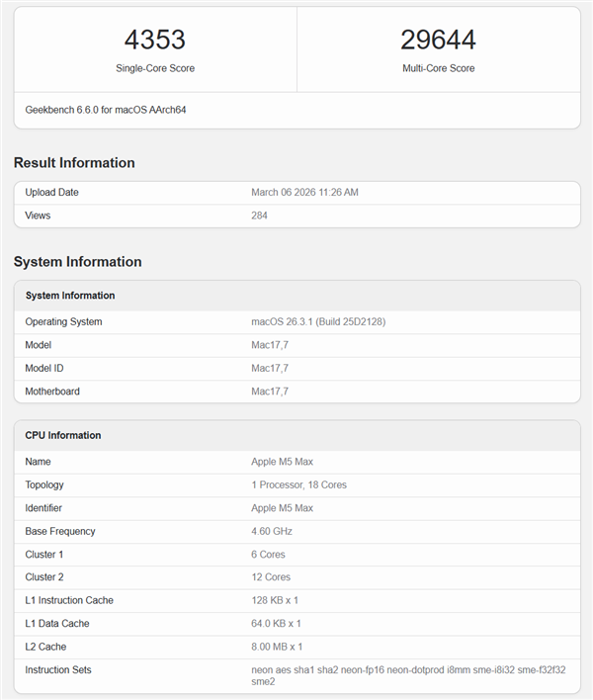Click the System Information section heading
The width and height of the screenshot is (593, 700).
(77, 262)
